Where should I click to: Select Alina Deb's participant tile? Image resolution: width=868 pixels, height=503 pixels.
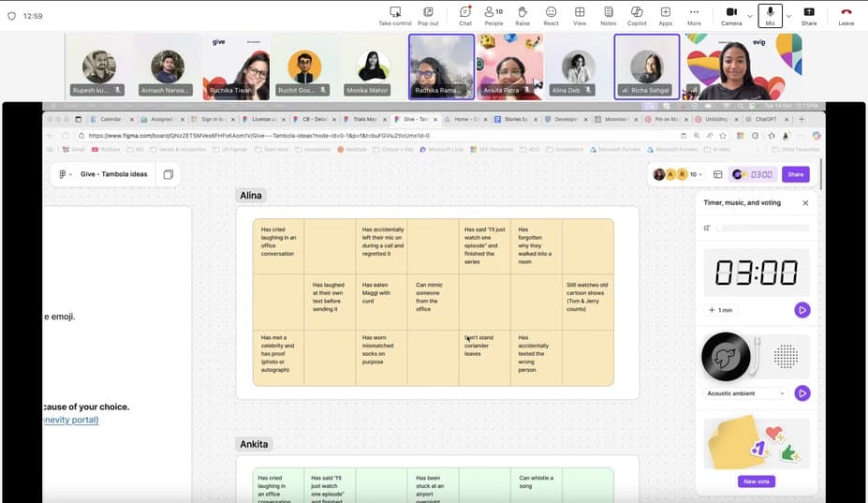point(579,67)
